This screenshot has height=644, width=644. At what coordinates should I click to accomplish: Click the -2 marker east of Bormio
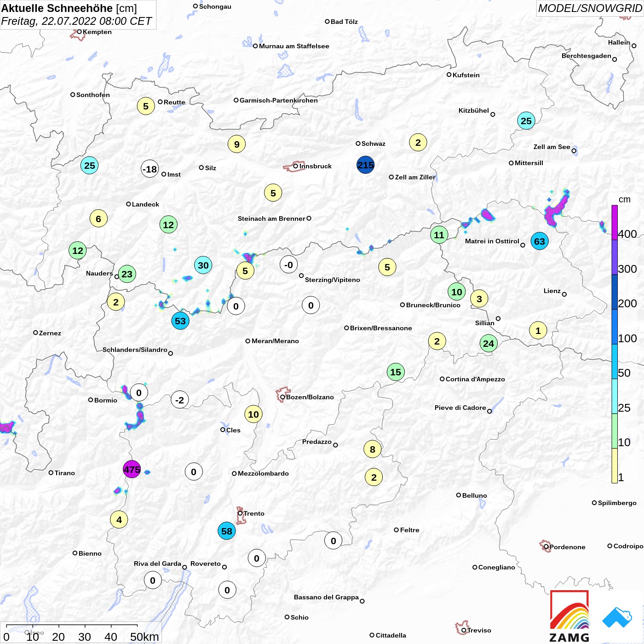coord(180,400)
